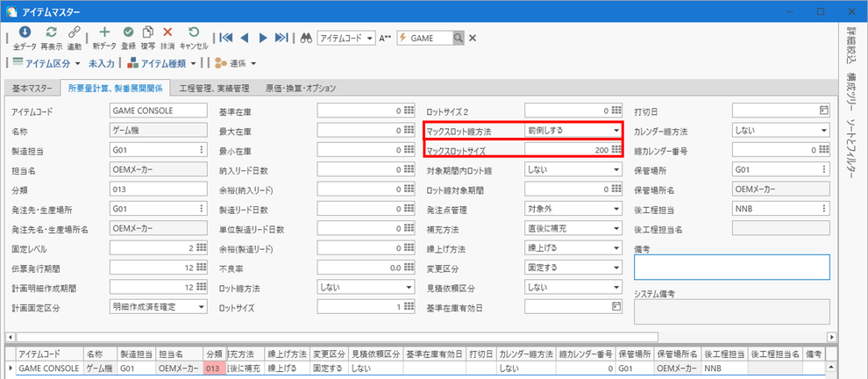This screenshot has width=868, height=379.
Task: Click the pink 013 cell in the grid
Action: (214, 368)
